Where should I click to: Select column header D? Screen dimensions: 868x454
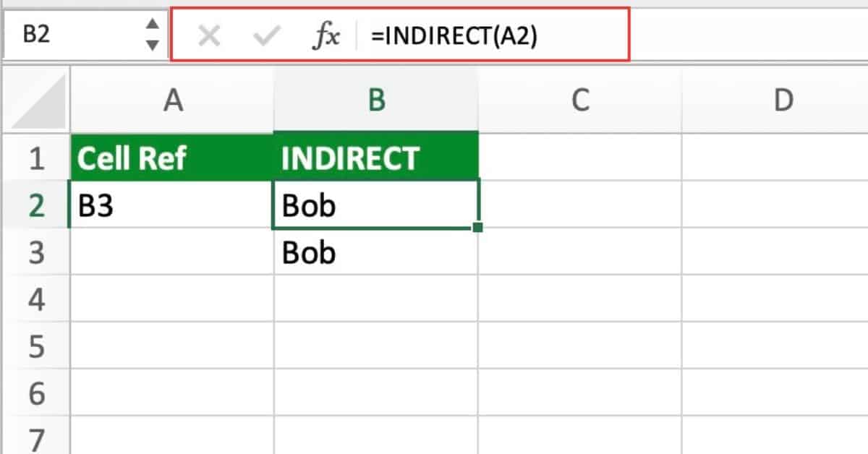[784, 100]
